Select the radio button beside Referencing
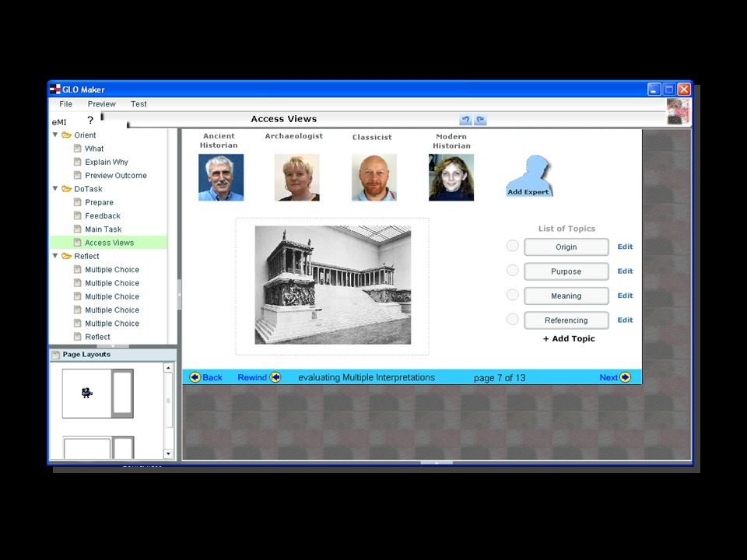The height and width of the screenshot is (560, 747). (x=513, y=319)
